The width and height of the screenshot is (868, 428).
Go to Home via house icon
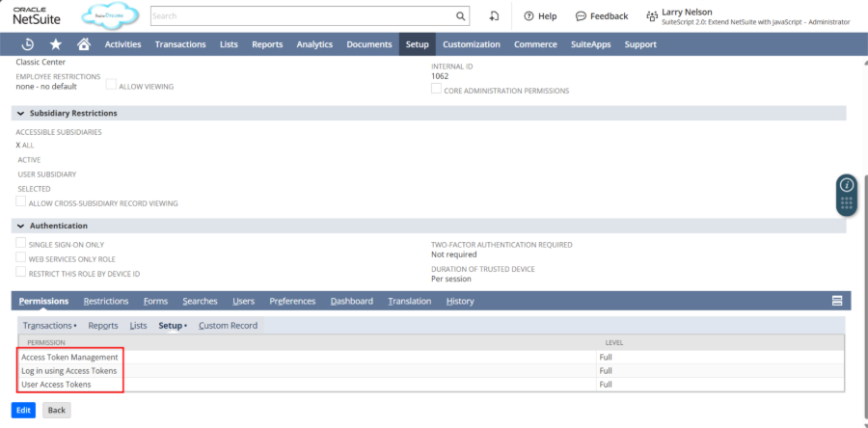pyautogui.click(x=84, y=44)
